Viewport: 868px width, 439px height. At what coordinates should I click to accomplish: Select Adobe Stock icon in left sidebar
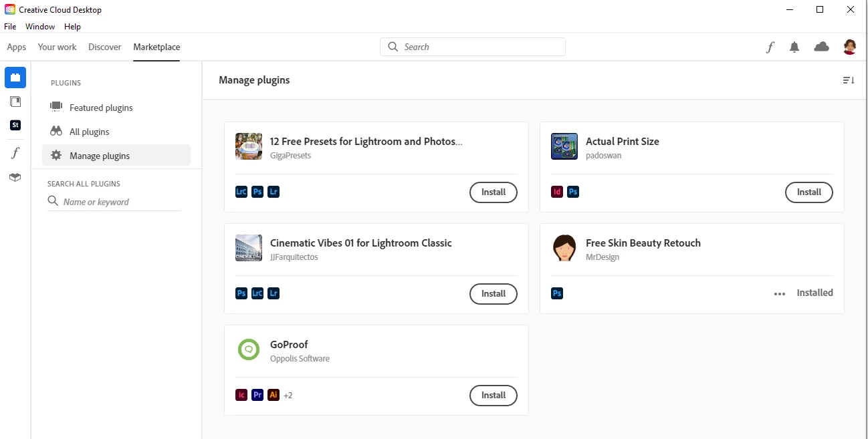pos(15,125)
